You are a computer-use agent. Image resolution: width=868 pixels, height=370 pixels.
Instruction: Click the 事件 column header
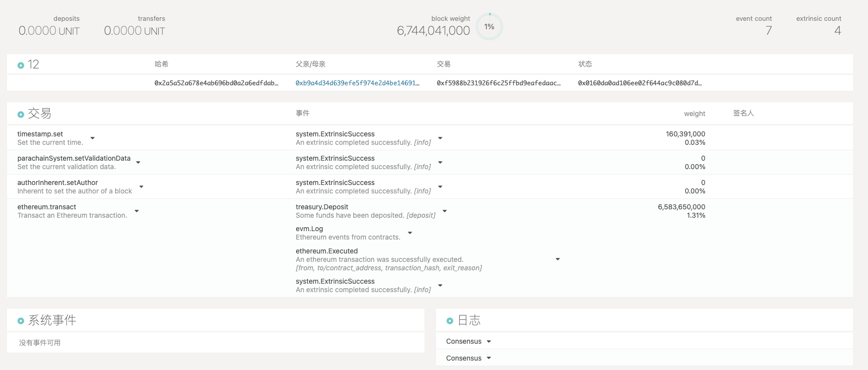[303, 113]
